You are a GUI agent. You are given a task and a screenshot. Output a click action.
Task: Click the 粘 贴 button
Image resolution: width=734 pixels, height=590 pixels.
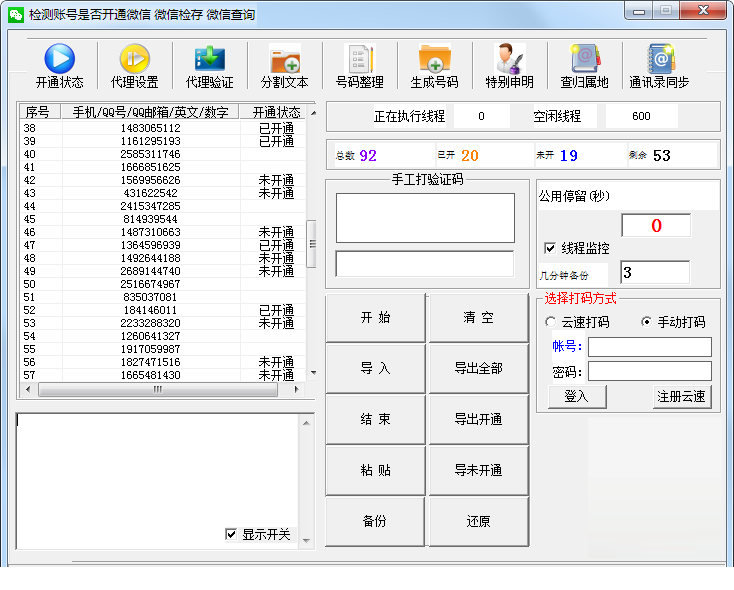click(x=375, y=470)
